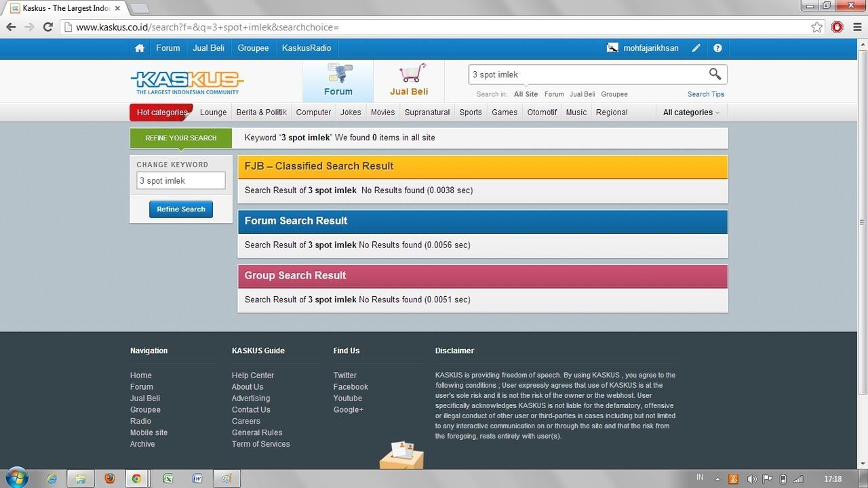Go to Kaskus home via house icon

click(140, 48)
